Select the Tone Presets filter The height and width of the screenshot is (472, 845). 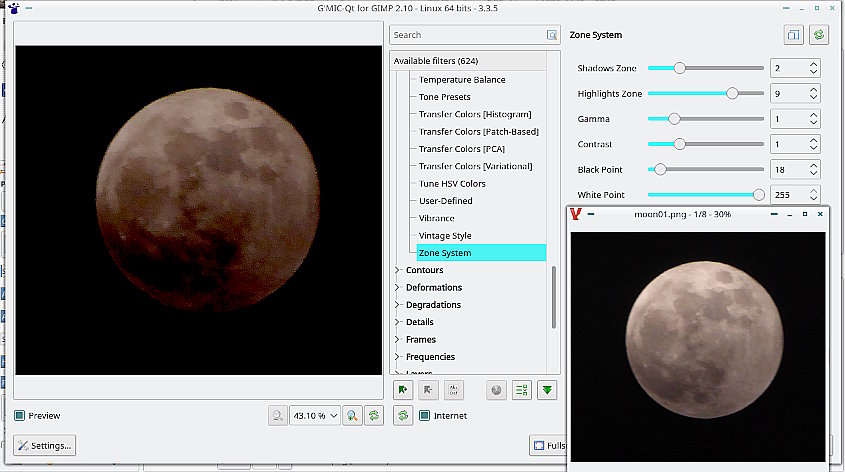(x=444, y=97)
